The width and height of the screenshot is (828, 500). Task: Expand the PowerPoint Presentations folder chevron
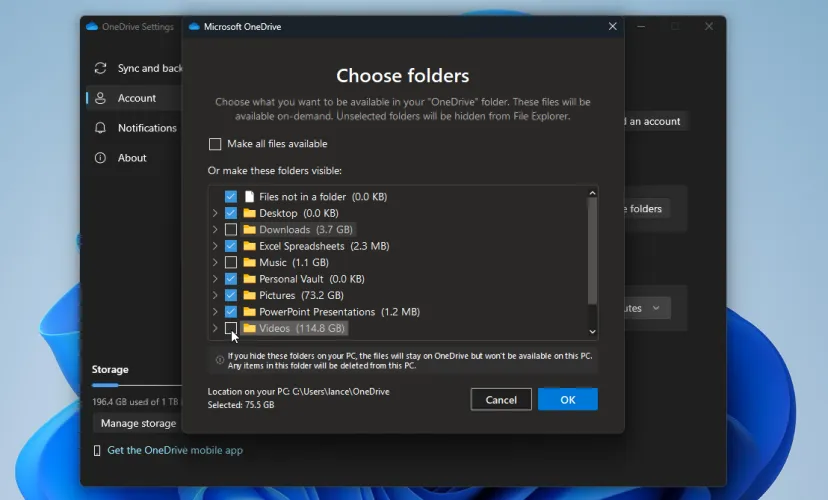215,312
